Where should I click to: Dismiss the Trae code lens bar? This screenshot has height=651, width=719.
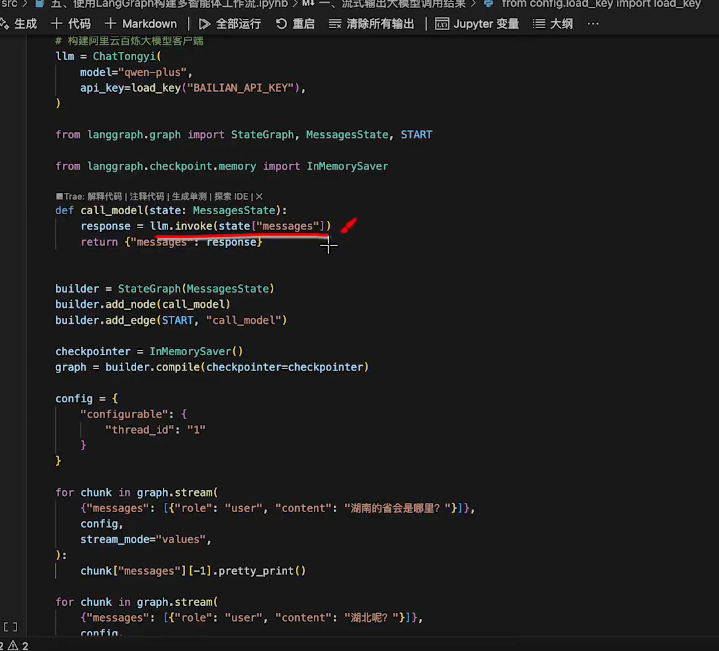pos(259,197)
